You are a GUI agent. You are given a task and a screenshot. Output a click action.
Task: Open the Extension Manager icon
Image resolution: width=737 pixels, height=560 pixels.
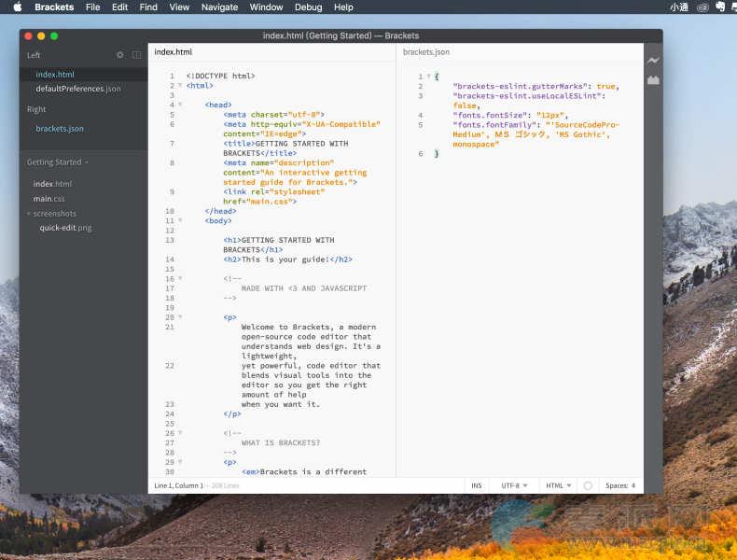pyautogui.click(x=653, y=80)
